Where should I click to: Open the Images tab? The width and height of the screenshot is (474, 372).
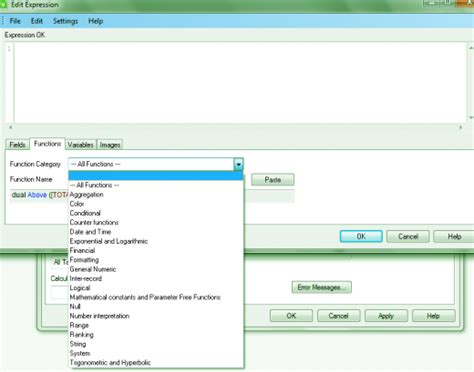110,145
